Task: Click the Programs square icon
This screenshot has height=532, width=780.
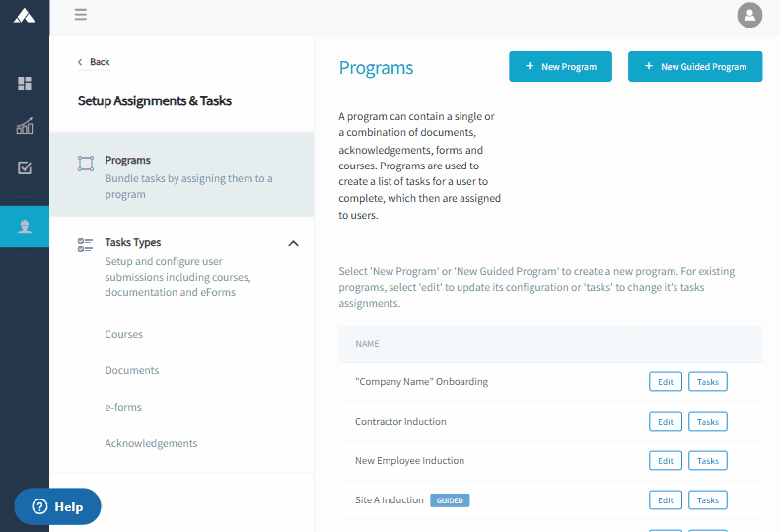Action: (x=86, y=164)
